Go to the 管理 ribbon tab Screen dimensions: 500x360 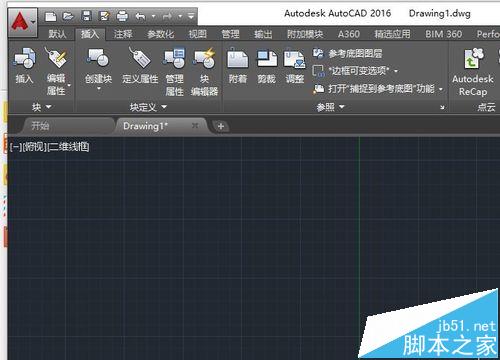(x=230, y=34)
